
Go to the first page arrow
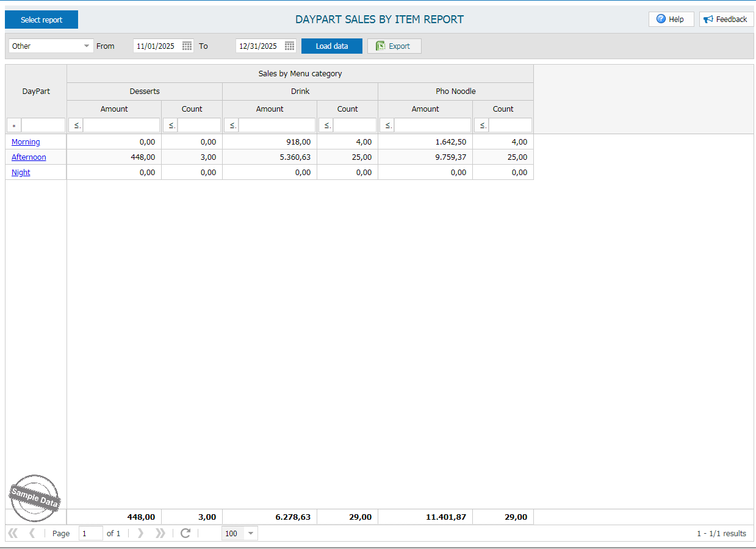click(x=12, y=533)
